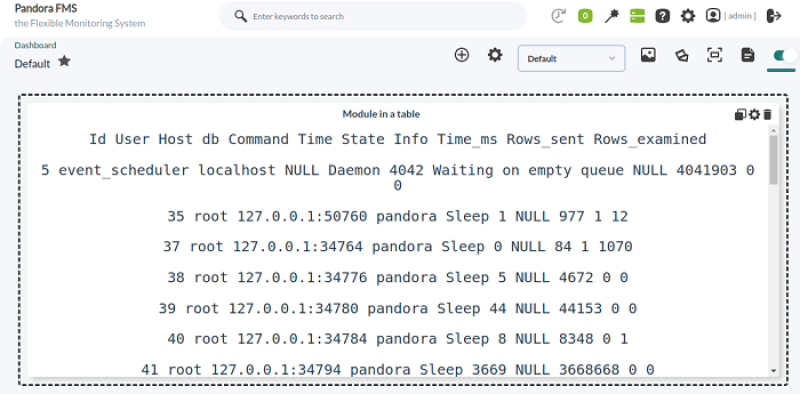Open the green server status icon
Viewport: 800px width, 394px height.
637,16
